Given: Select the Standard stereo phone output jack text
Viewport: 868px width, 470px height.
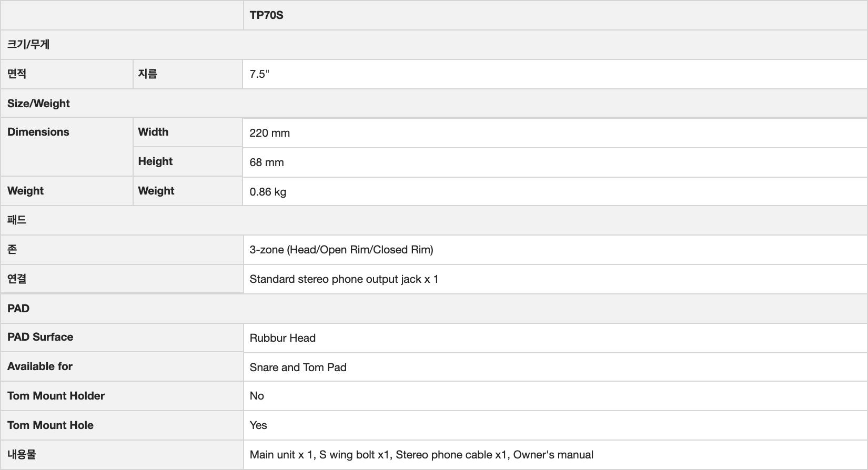Looking at the screenshot, I should click(x=344, y=279).
